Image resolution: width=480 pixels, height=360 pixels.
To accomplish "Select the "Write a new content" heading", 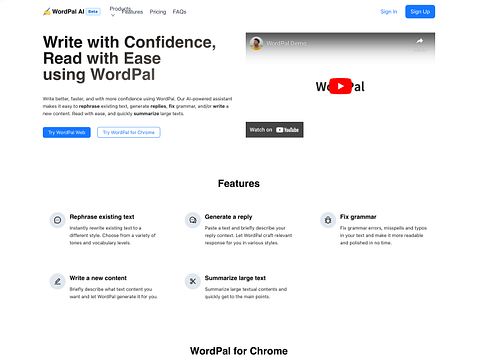I will pos(98,278).
